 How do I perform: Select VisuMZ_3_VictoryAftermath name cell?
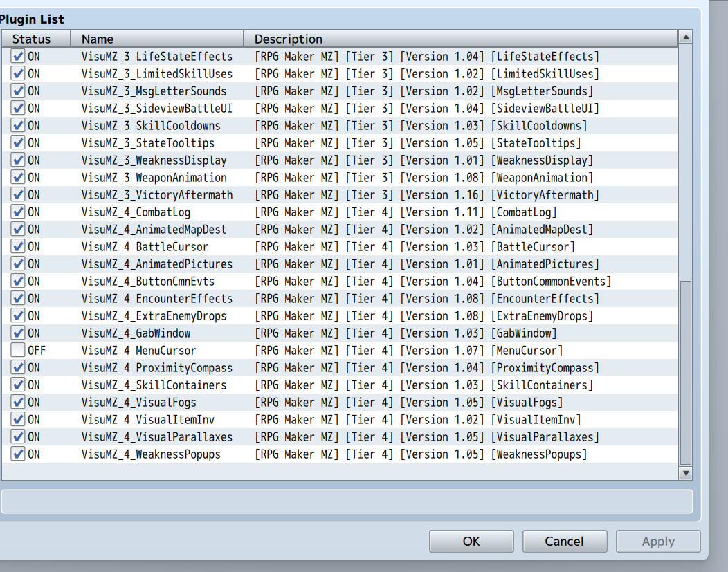pyautogui.click(x=157, y=195)
